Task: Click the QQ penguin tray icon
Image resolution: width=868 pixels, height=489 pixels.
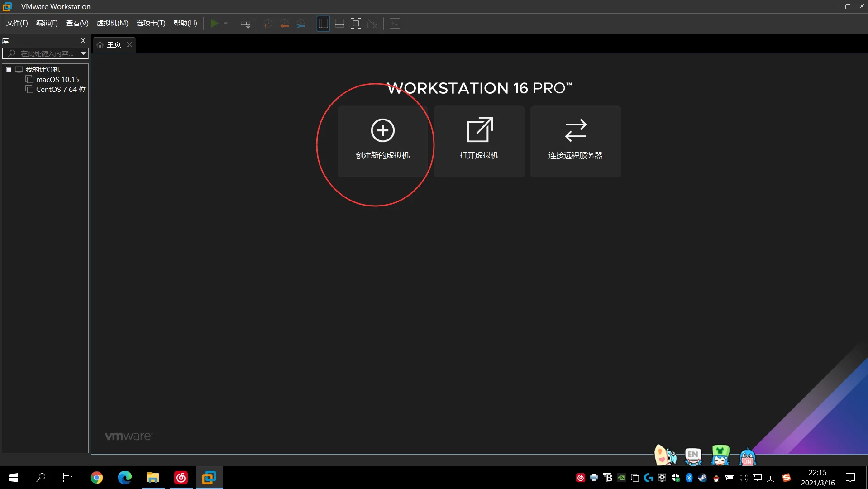Action: tap(716, 478)
